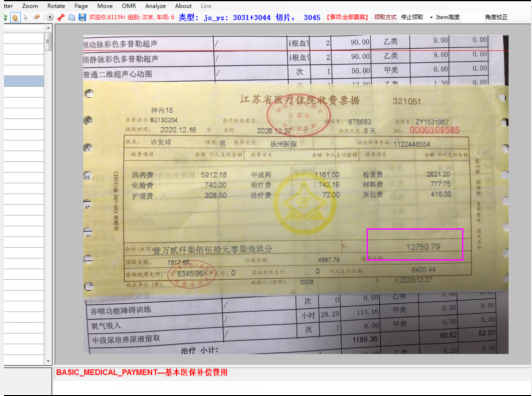
Task: Click the total amount 12750.79 on receipt
Action: click(423, 247)
